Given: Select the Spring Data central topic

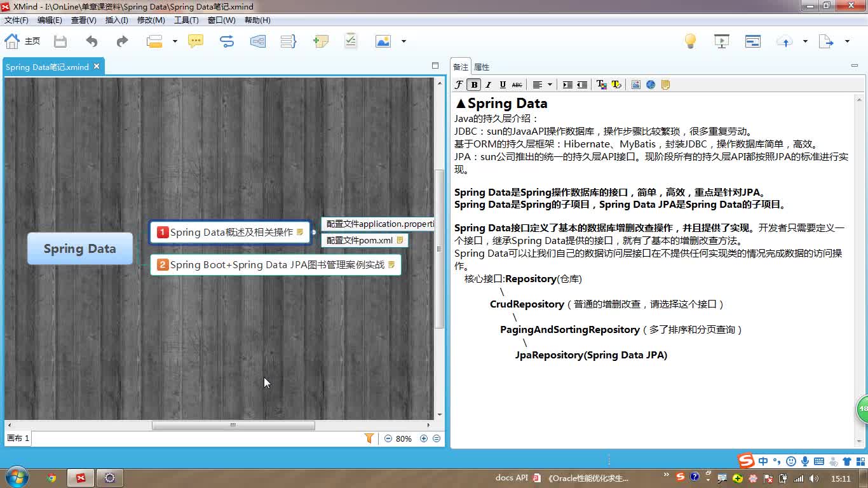Looking at the screenshot, I should click(80, 248).
